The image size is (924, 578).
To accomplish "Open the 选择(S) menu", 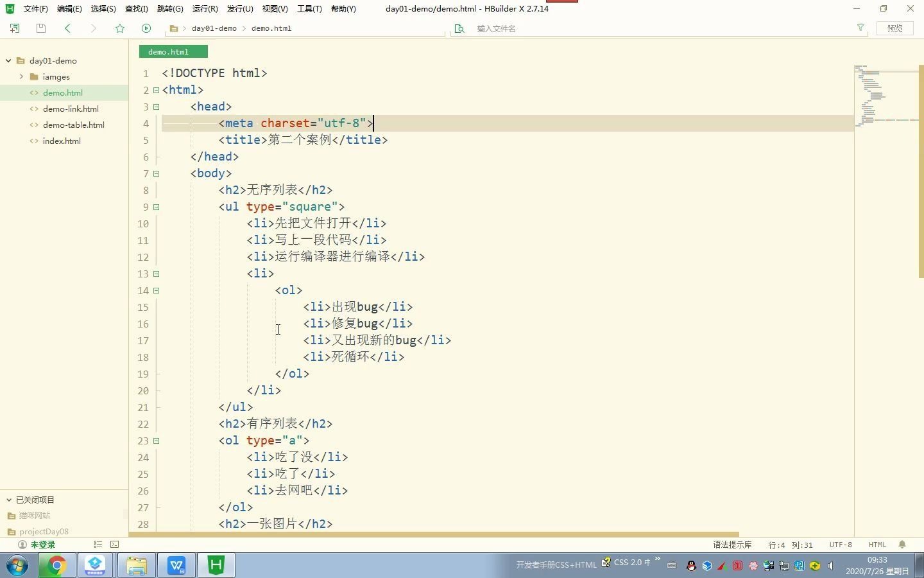I will coord(103,9).
